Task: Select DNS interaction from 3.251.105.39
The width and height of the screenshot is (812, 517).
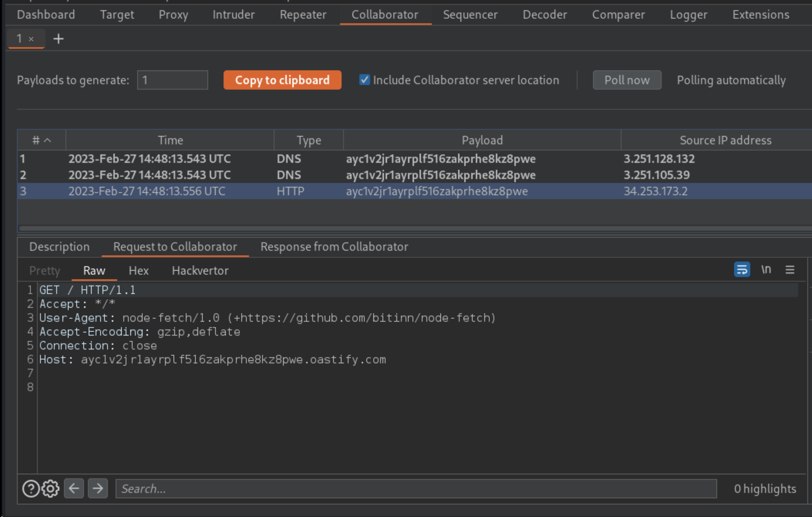Action: tap(415, 175)
